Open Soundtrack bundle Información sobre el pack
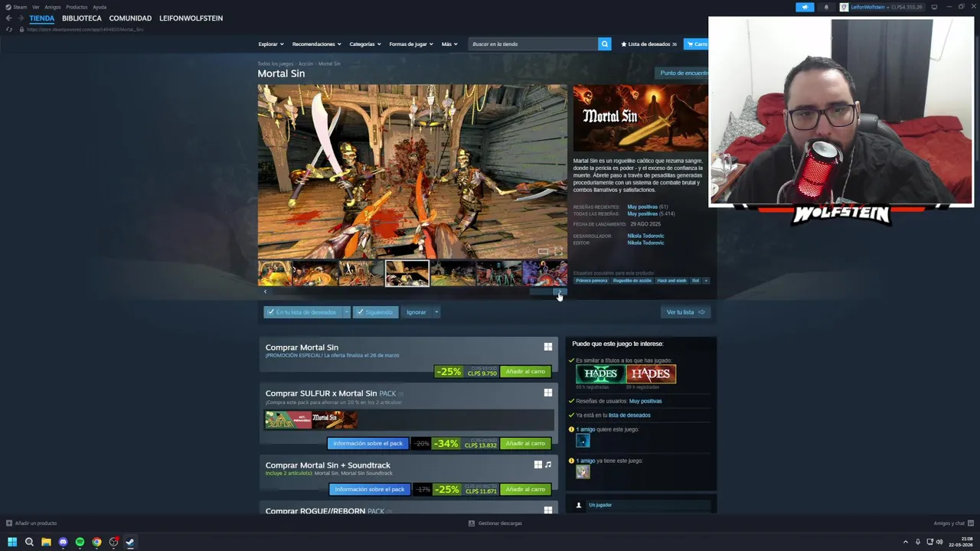Image resolution: width=980 pixels, height=551 pixels. [369, 490]
